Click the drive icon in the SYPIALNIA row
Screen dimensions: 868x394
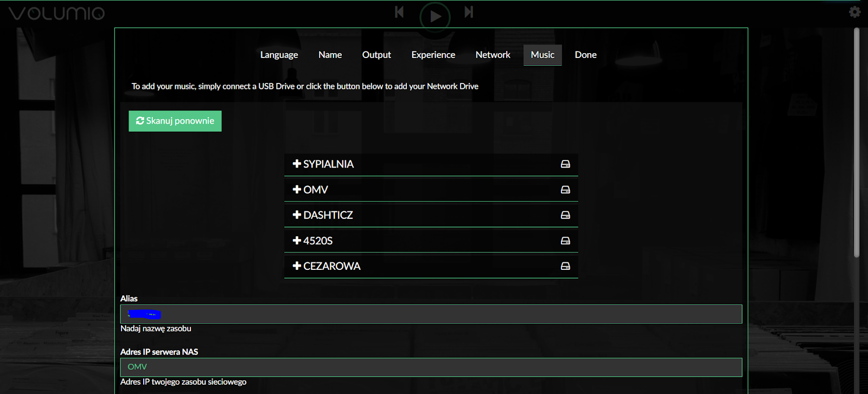565,164
